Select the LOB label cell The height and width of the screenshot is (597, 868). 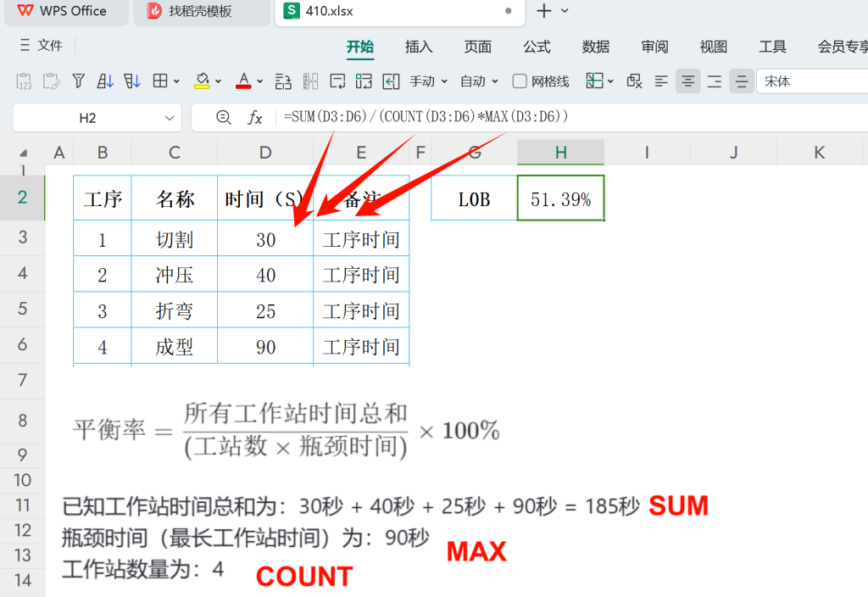(x=475, y=198)
